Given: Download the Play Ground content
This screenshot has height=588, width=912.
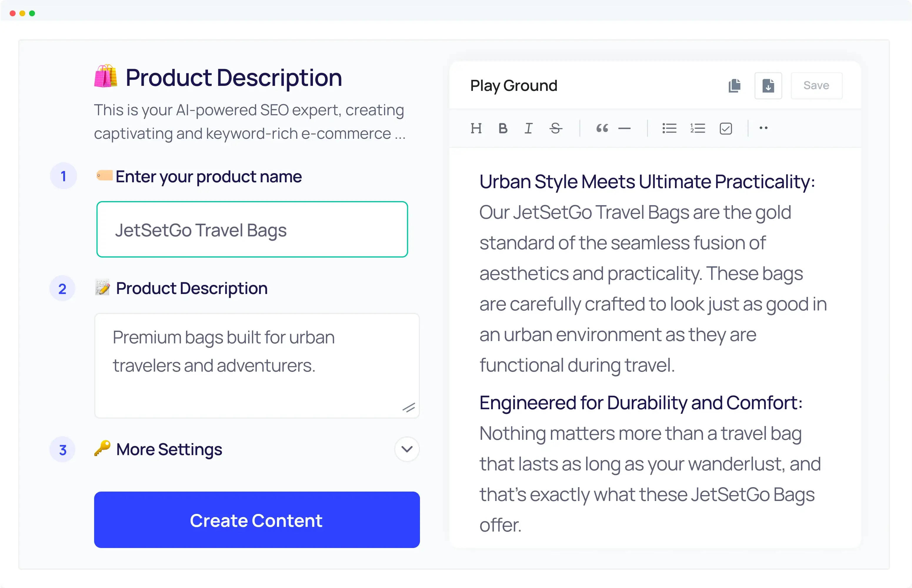Looking at the screenshot, I should tap(768, 86).
